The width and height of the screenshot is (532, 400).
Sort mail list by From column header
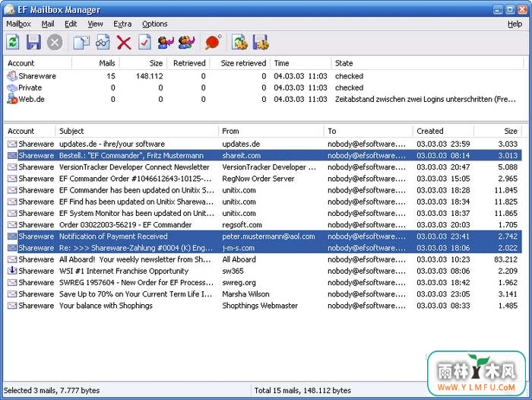click(x=271, y=131)
